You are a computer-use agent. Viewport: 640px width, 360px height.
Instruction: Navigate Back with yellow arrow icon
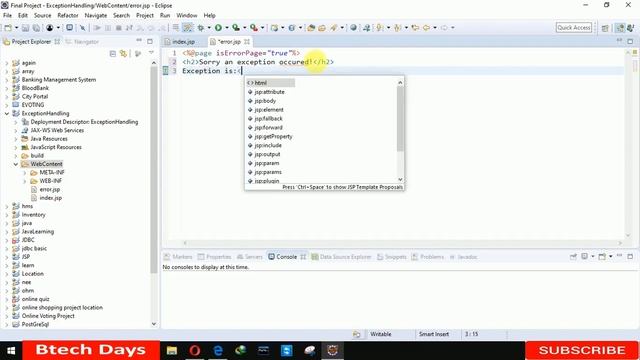[x=426, y=28]
